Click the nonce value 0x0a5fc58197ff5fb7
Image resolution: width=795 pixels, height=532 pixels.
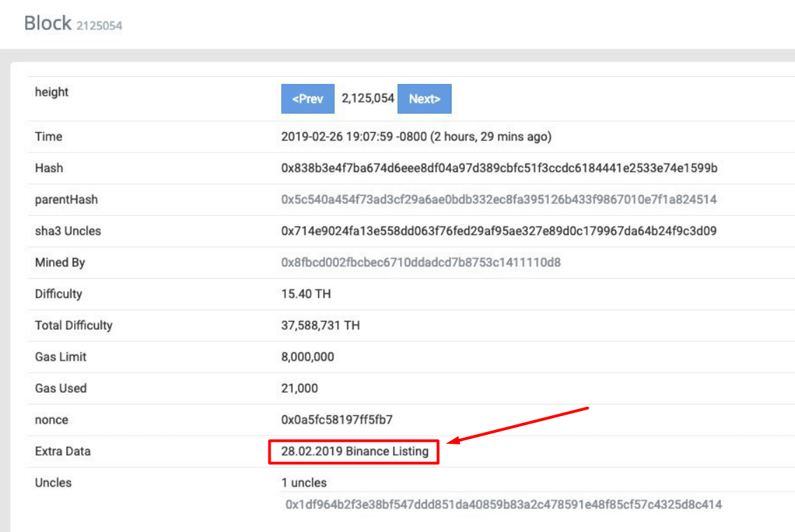click(x=336, y=420)
